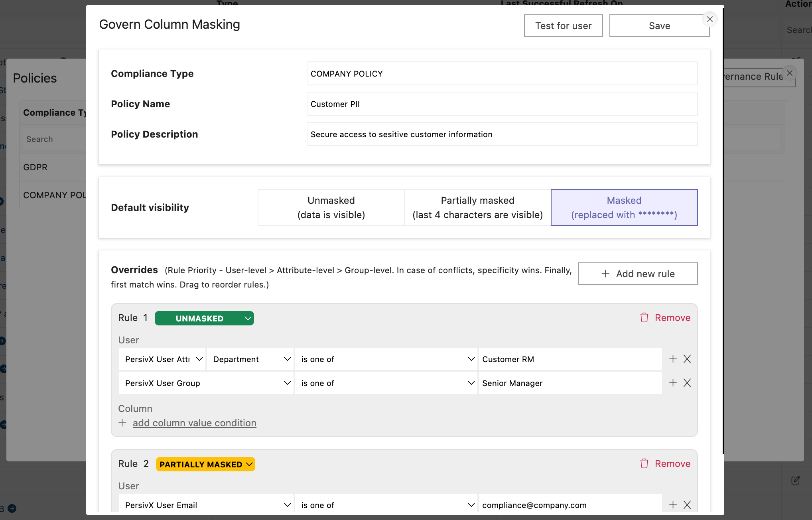Click the plus icon in Add new rule button

605,274
